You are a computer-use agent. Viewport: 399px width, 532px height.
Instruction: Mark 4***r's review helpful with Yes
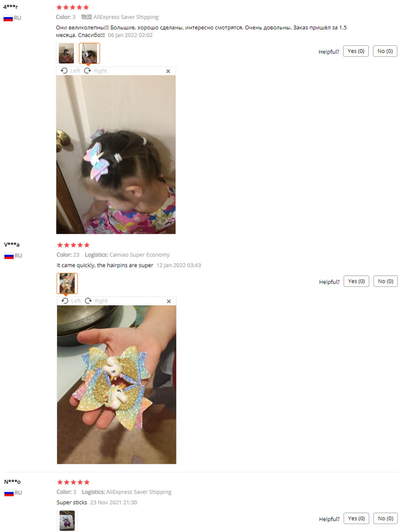point(356,51)
